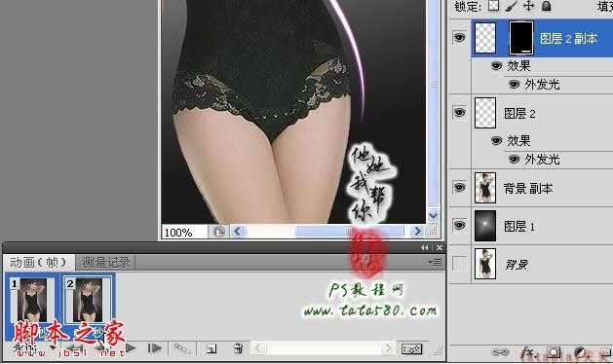Click canvas horizontal scroll right arrow
Screen dimensions: 613x364
pyautogui.click(x=417, y=232)
